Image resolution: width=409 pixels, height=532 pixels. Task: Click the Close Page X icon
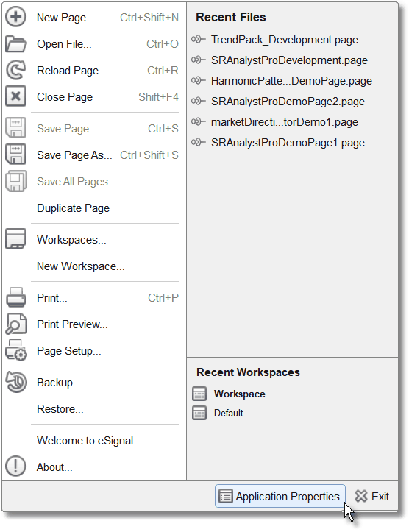pyautogui.click(x=15, y=96)
